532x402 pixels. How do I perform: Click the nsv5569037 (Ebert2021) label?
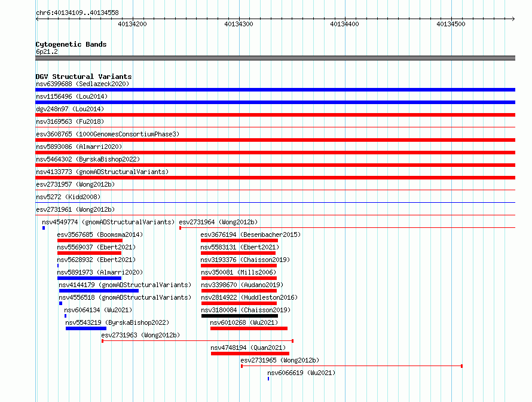pyautogui.click(x=96, y=247)
